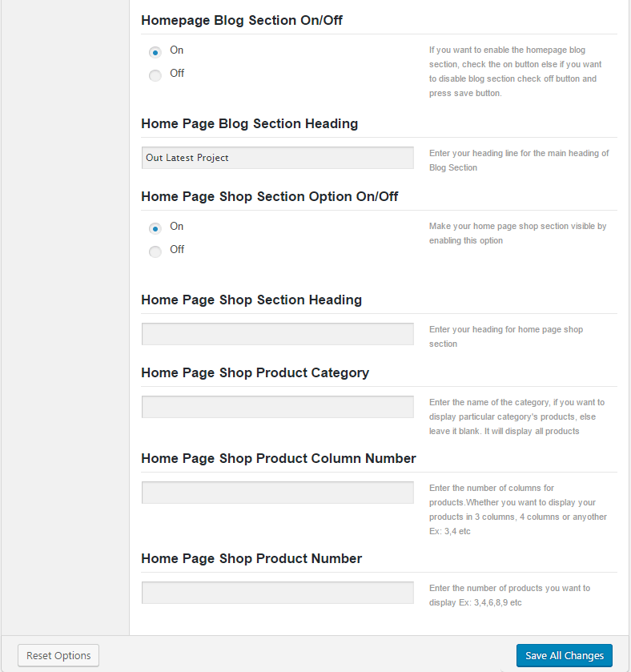Click the 'Enter your heading for home page shop' text
631x672 pixels.
506,336
